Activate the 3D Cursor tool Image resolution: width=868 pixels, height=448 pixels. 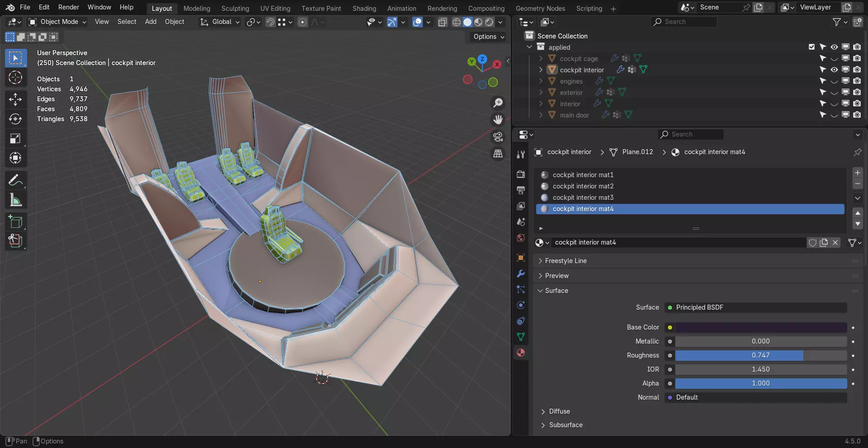(x=15, y=78)
